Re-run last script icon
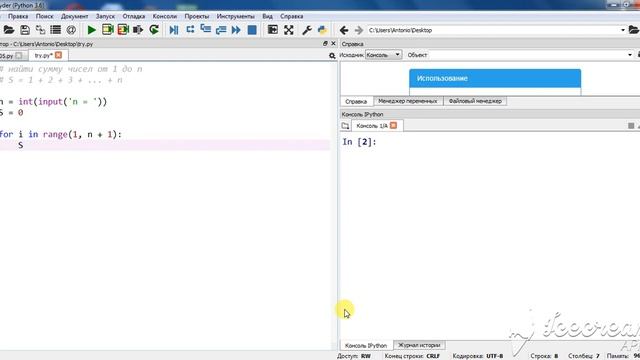The image size is (640, 360). 154,30
